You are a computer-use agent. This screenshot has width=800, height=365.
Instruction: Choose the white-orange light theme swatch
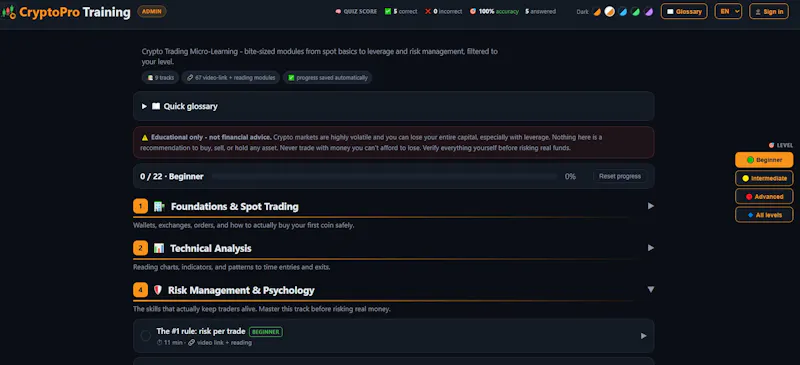click(x=609, y=11)
